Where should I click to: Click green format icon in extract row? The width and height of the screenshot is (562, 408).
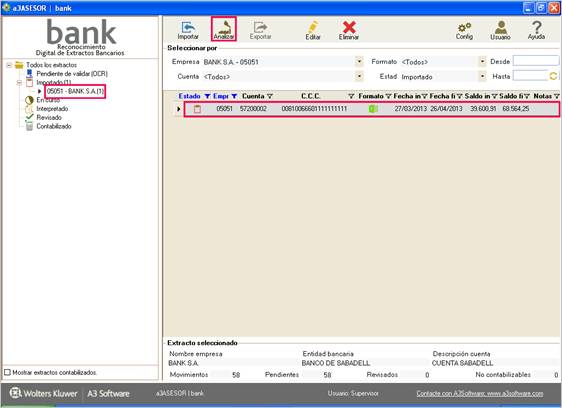[x=373, y=109]
